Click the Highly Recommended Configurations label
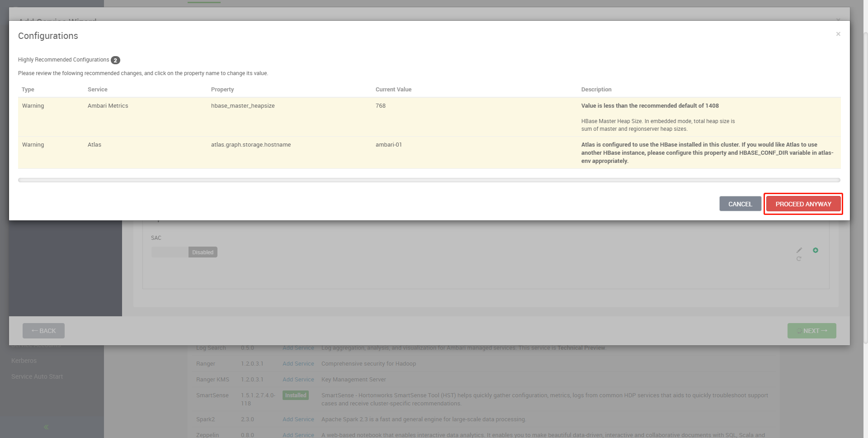 tap(64, 60)
